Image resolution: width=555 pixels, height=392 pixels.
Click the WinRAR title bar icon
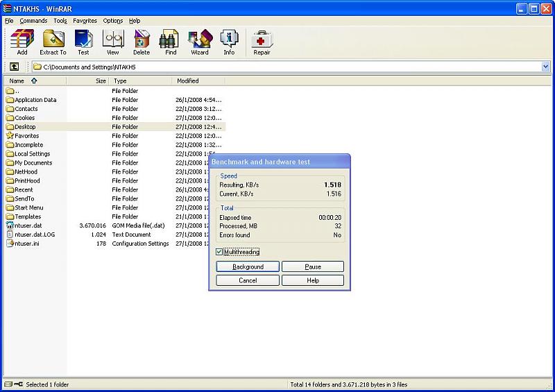[x=7, y=8]
